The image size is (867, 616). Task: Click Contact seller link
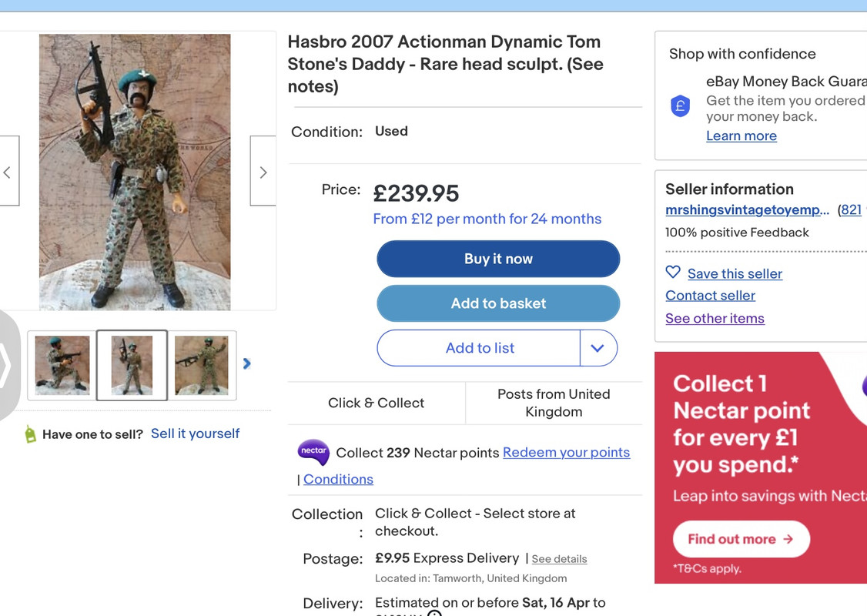pos(710,296)
